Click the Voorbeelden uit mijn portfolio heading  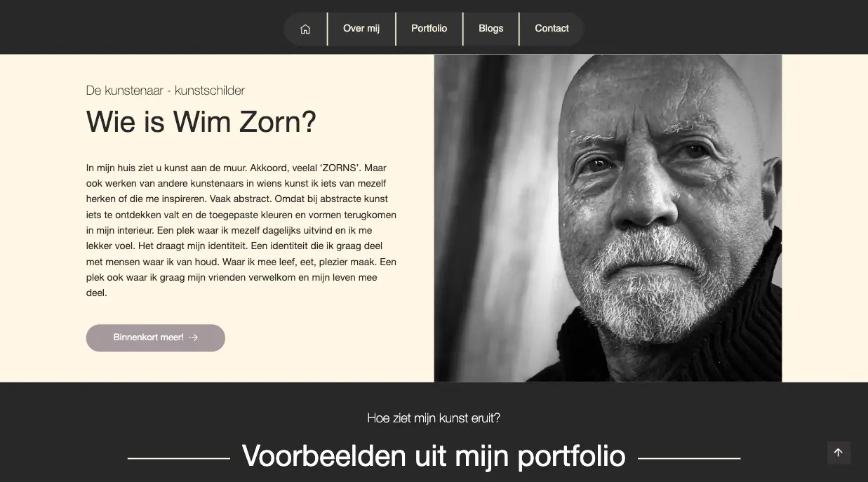434,456
